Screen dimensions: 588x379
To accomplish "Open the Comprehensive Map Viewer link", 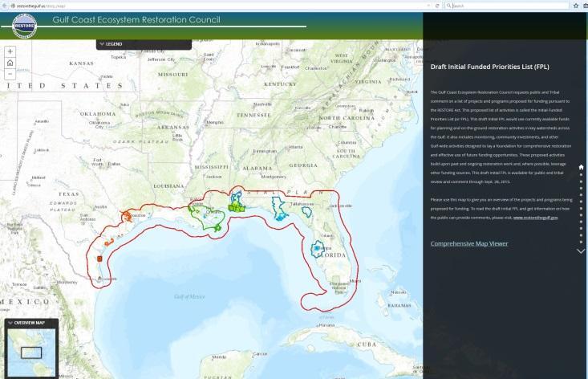I will click(x=469, y=243).
